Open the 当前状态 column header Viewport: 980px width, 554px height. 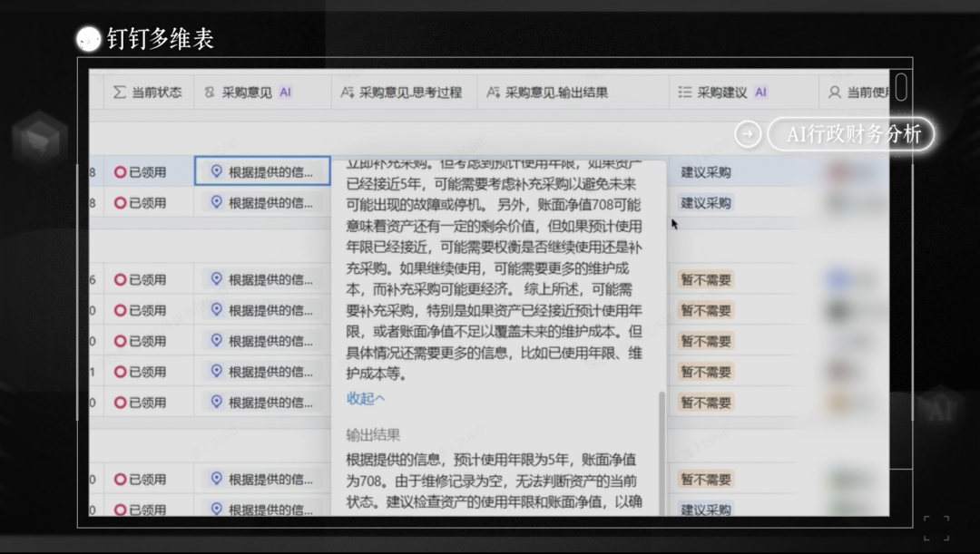pos(149,92)
